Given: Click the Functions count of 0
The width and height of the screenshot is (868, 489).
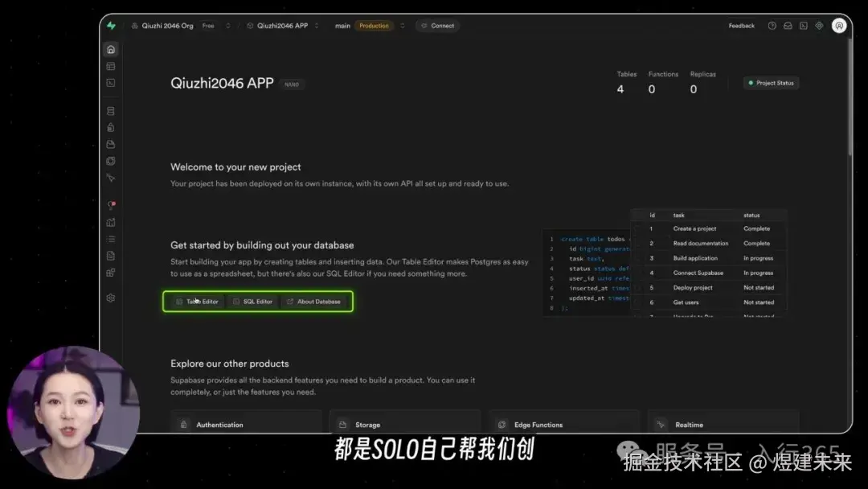Looking at the screenshot, I should point(652,89).
